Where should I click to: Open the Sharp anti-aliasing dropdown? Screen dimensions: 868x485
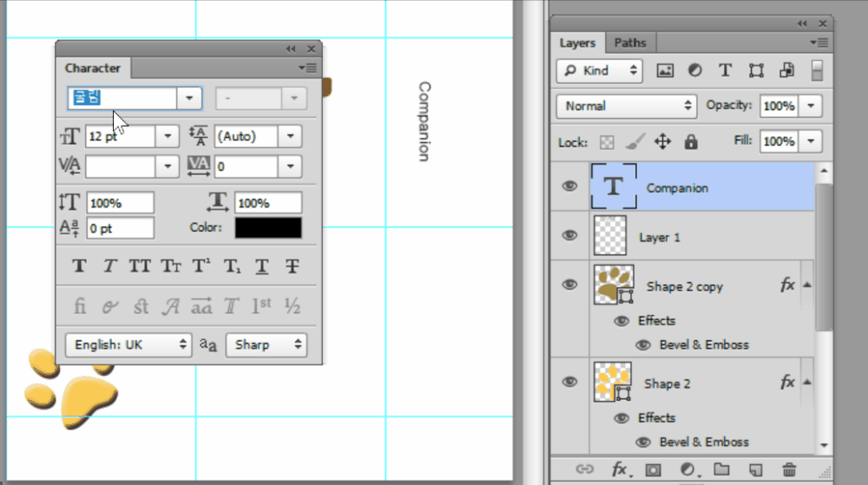tap(266, 344)
